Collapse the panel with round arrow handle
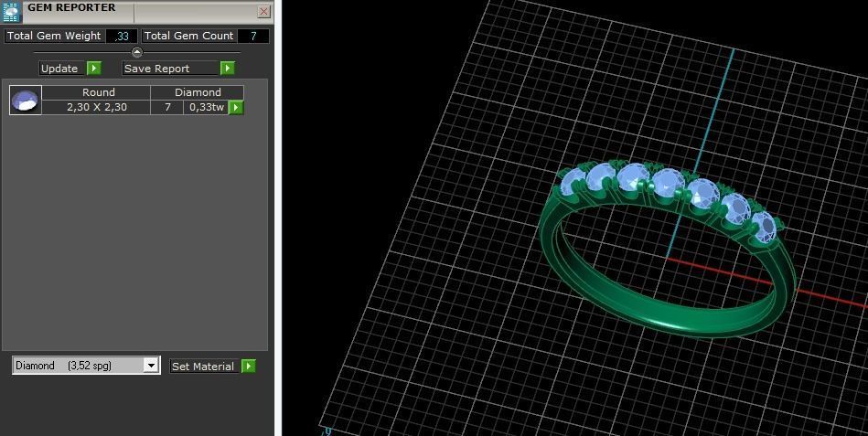868x436 pixels. (x=137, y=52)
